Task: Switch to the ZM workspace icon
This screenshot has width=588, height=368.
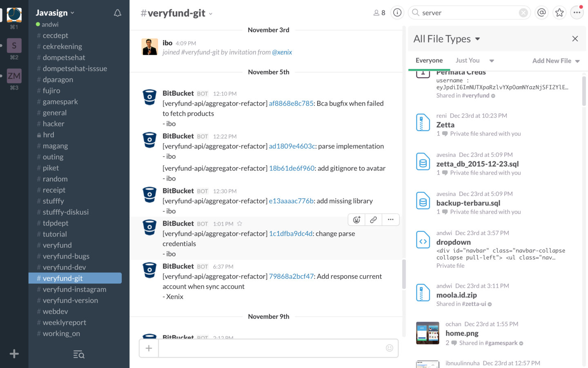Action: 14,76
